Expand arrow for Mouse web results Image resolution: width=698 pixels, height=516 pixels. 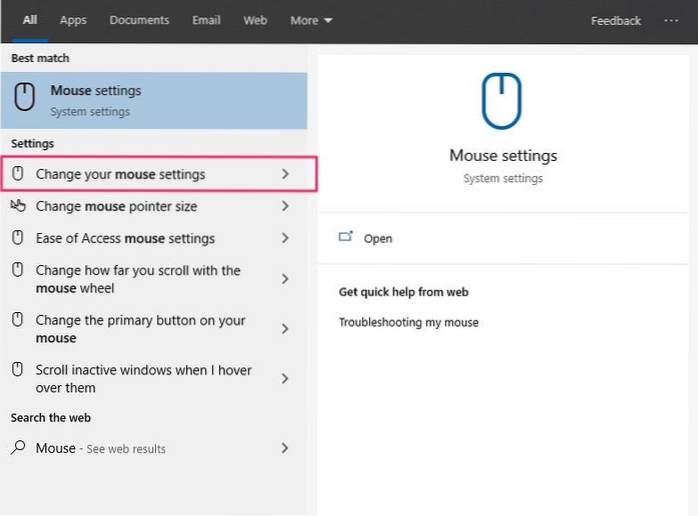(x=285, y=448)
